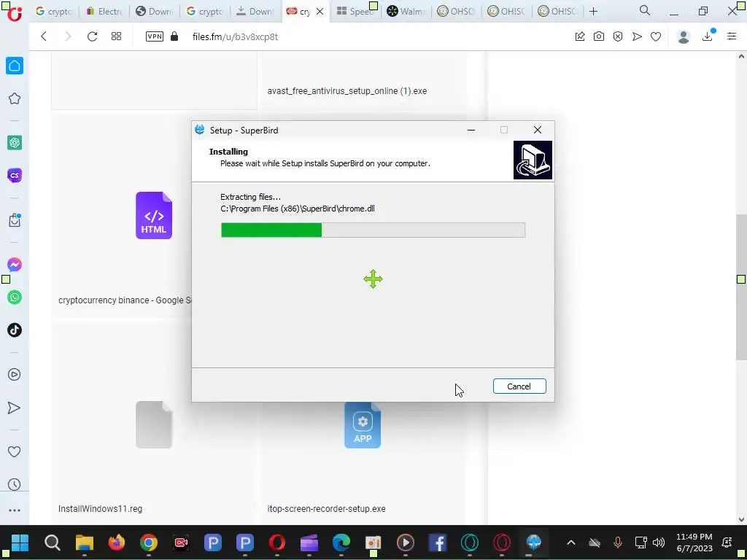Viewport: 747px width, 560px height.
Task: Open ChatSonic CS in the sidebar
Action: tap(15, 175)
